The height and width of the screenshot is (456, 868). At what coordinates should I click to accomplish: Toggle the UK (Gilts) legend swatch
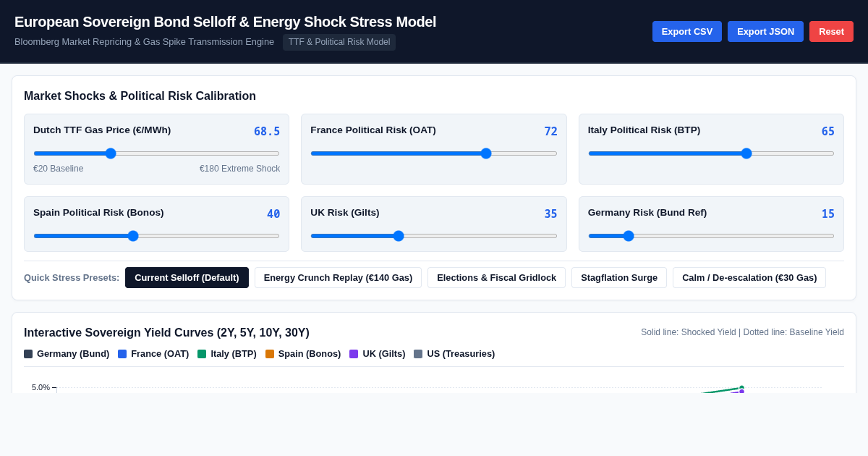[x=354, y=354]
